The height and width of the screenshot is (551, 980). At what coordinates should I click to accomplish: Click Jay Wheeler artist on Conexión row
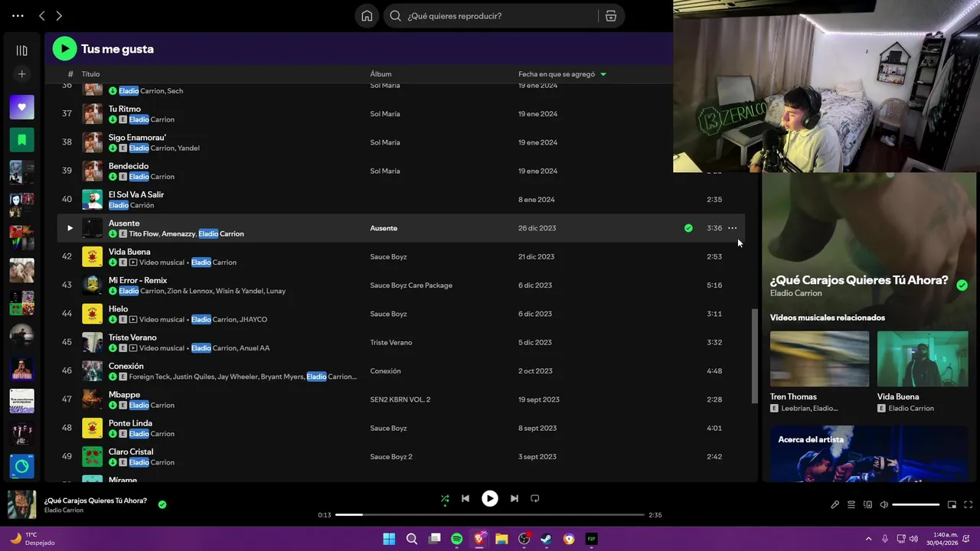click(x=237, y=377)
